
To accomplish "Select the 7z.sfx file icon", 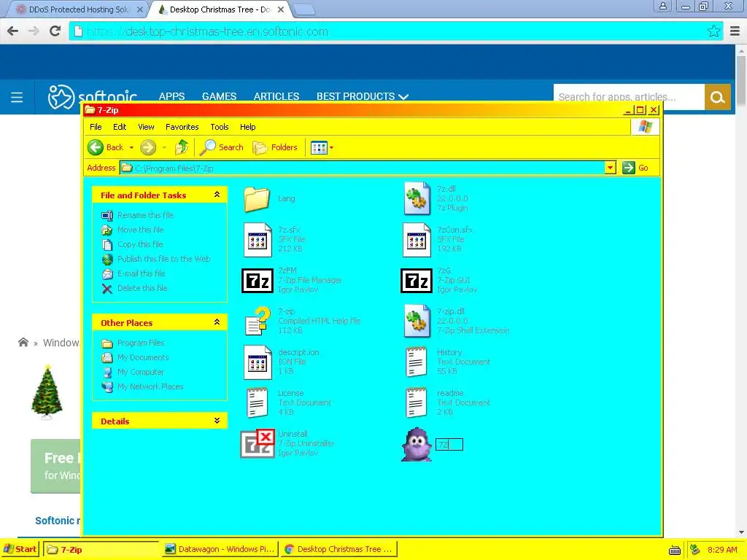I will tap(258, 240).
